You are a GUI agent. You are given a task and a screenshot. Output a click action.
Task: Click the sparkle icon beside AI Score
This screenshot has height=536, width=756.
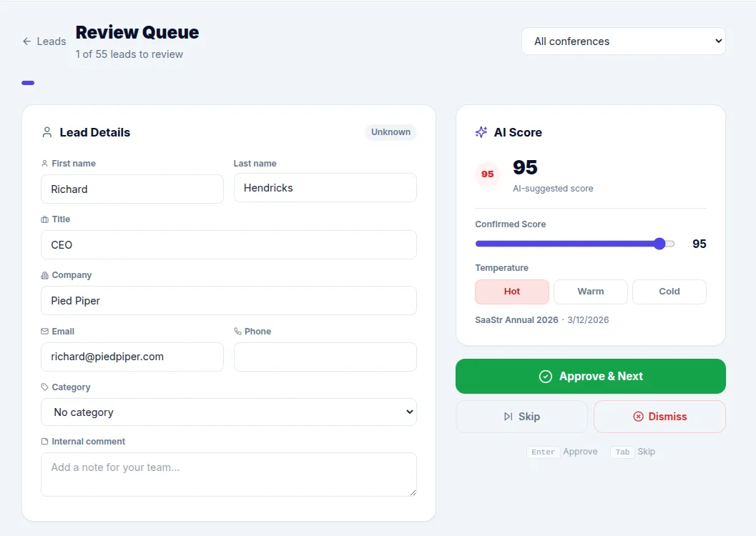click(x=481, y=132)
